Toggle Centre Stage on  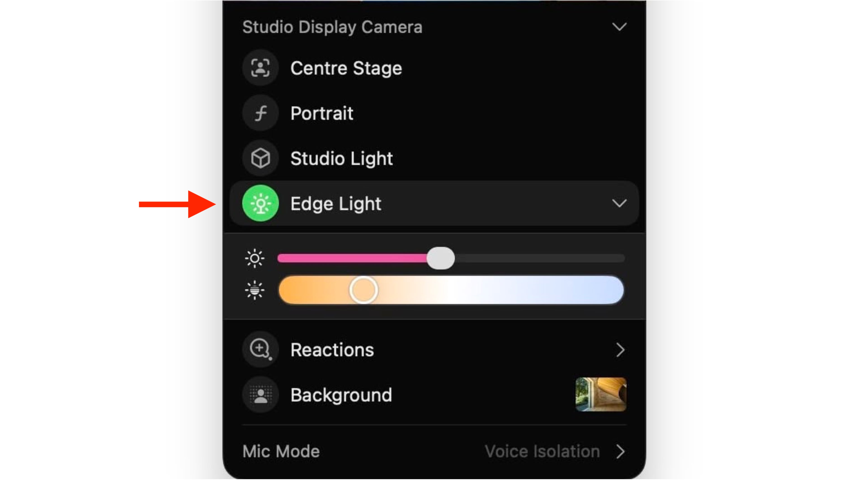click(x=346, y=68)
